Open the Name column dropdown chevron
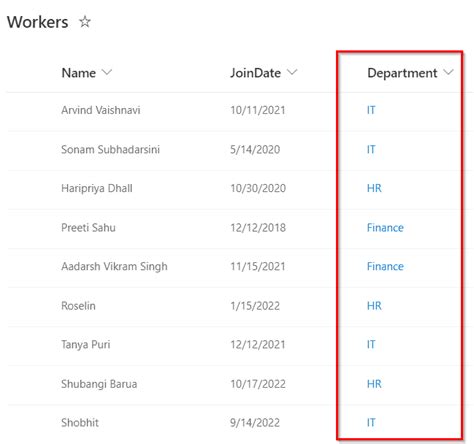Viewport: 474px width, 444px height. coord(107,72)
